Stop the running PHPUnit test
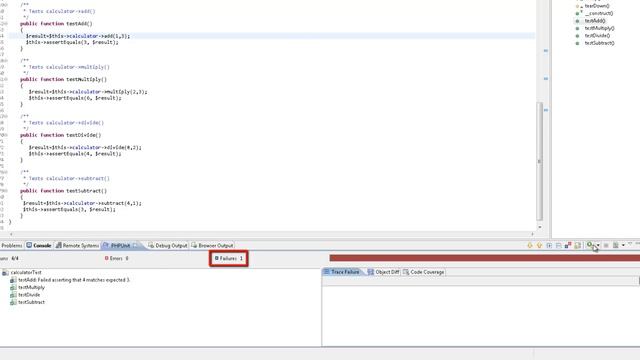The height and width of the screenshot is (360, 640). coord(606,245)
